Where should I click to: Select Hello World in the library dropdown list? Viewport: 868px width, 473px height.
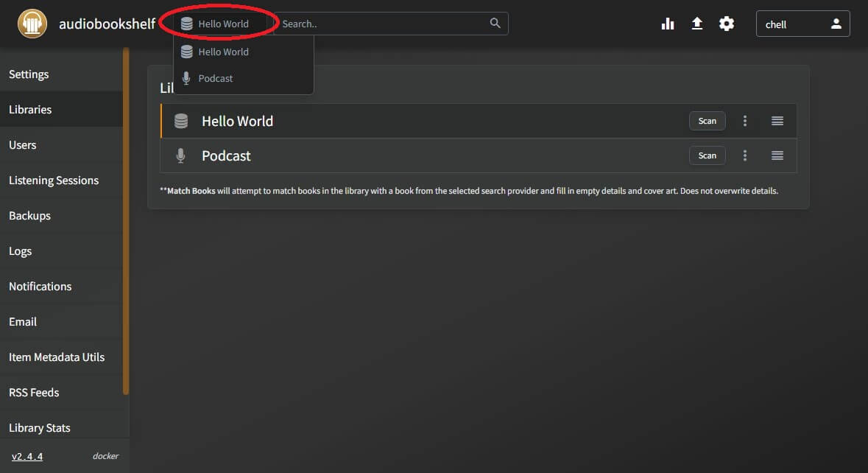pyautogui.click(x=244, y=52)
